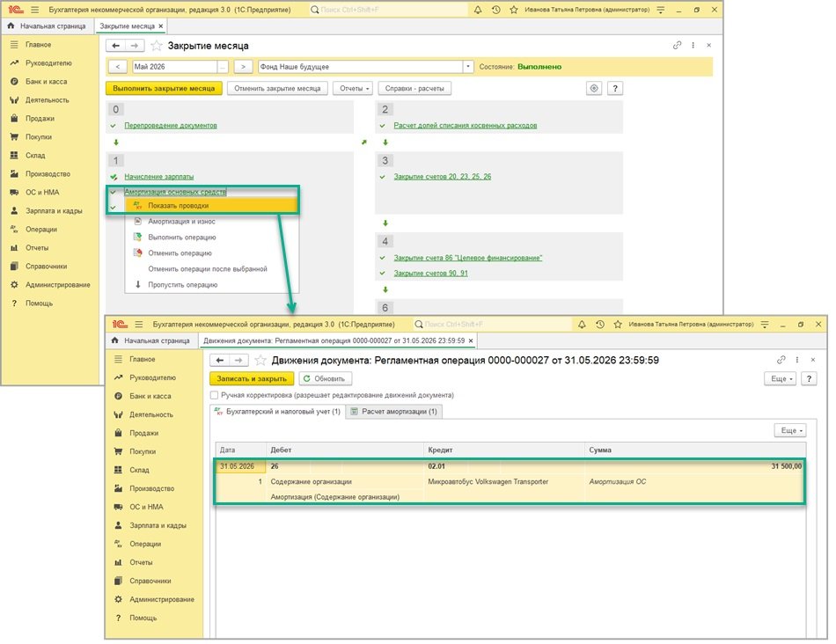This screenshot has height=644, width=836.
Task: Open the organization dropdown arrow for Фонд Наше будущее
Action: (x=467, y=67)
